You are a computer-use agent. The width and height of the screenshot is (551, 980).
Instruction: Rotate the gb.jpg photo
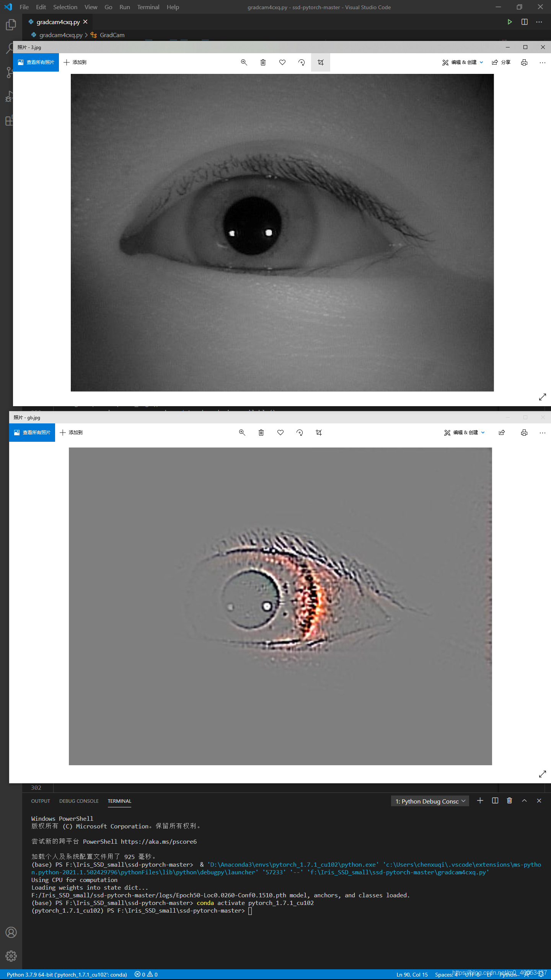pos(300,433)
